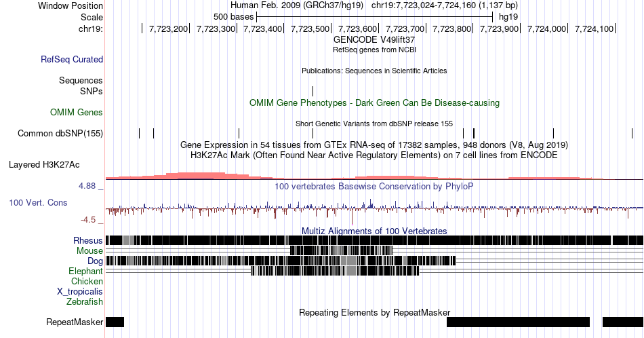This screenshot has width=644, height=338.
Task: Click the GTEx Gene Expression track title
Action: (x=374, y=145)
